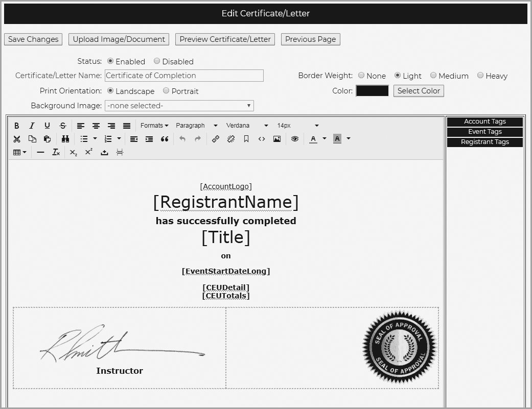Image resolution: width=532 pixels, height=409 pixels.
Task: Click the Save Changes button
Action: point(33,39)
